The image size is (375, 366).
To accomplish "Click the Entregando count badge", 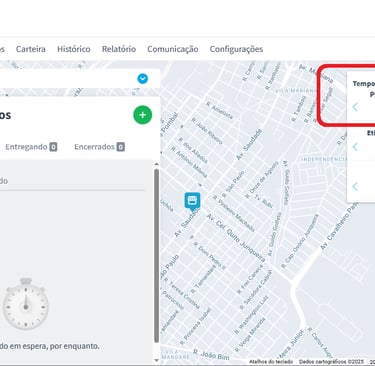I will point(53,147).
